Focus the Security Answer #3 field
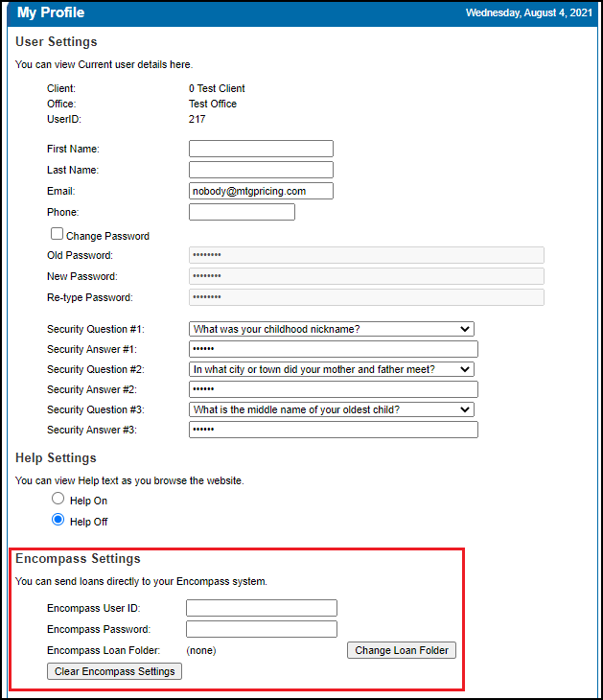The height and width of the screenshot is (700, 603). pyautogui.click(x=334, y=430)
